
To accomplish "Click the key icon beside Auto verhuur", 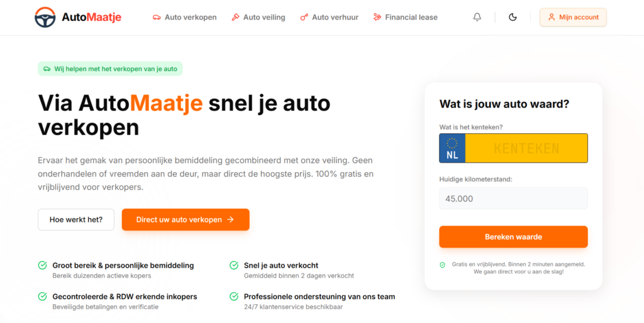I will tap(304, 18).
